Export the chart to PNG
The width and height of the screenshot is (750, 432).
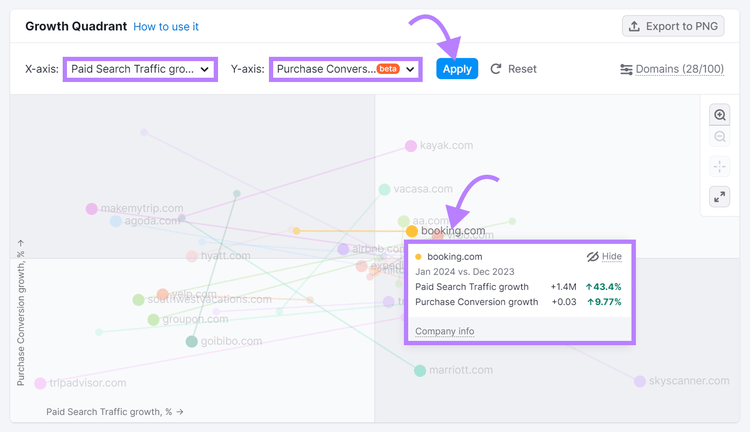[673, 26]
